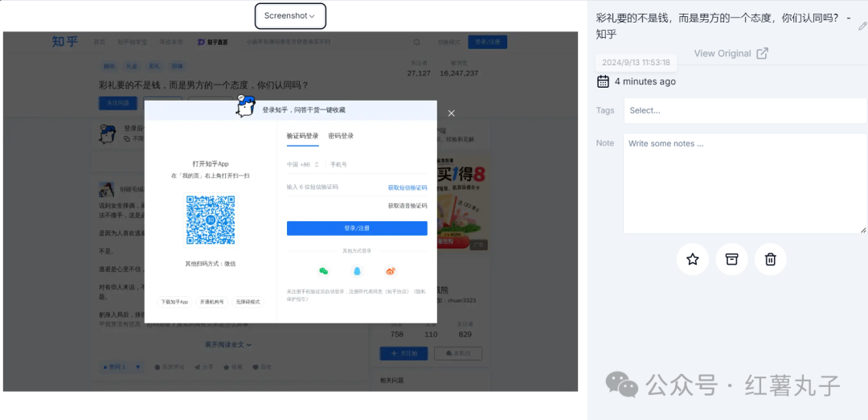
Task: Archive the bookmark with the archive box icon
Action: coord(732,259)
